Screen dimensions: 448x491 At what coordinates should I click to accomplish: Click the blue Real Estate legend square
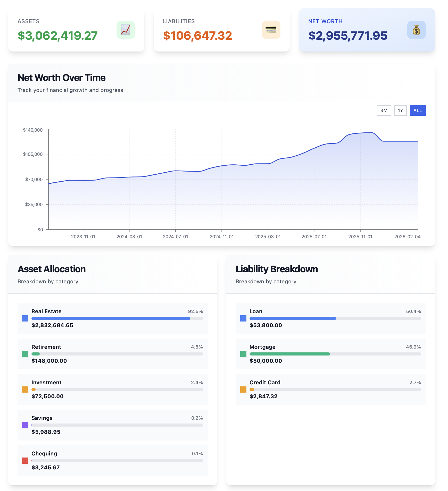coord(25,318)
